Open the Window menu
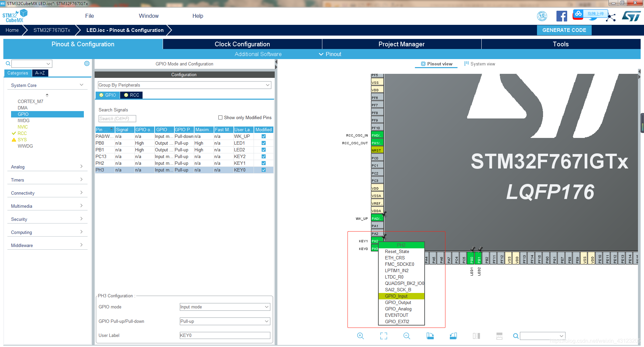Image resolution: width=644 pixels, height=347 pixels. click(149, 16)
